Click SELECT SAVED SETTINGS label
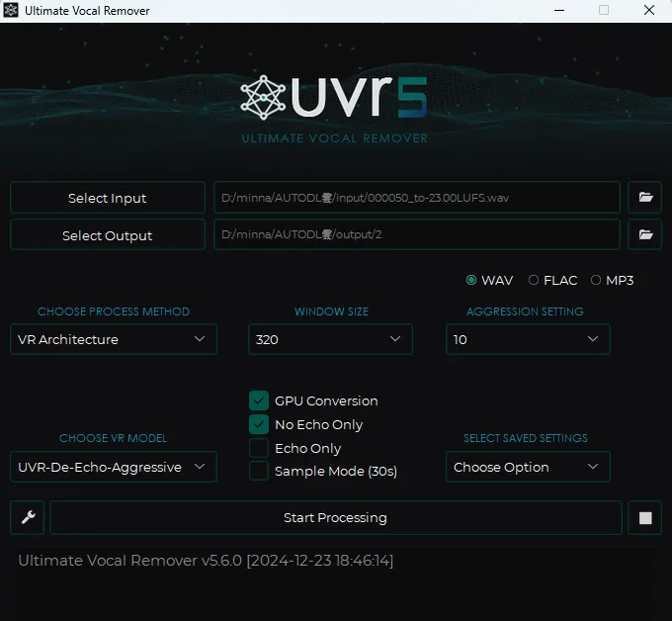 point(526,438)
